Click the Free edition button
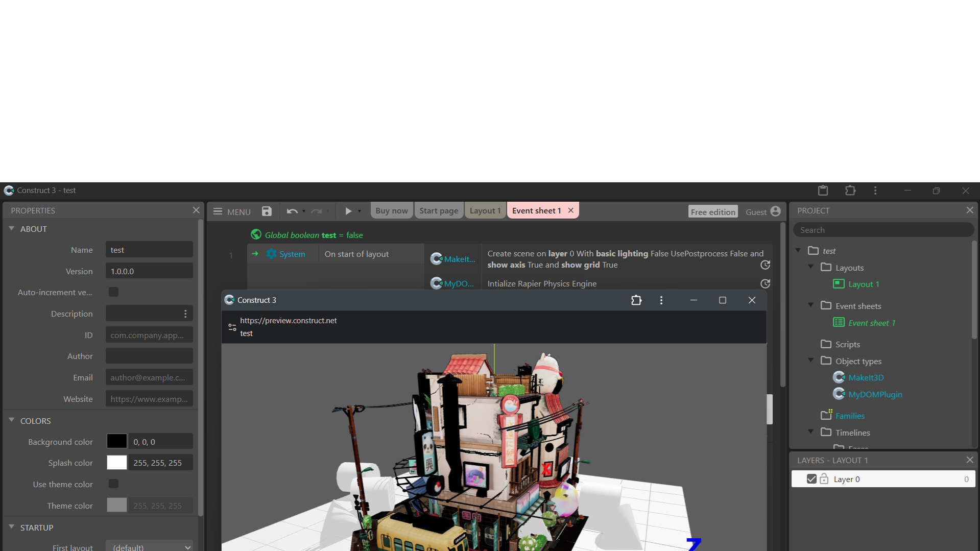 pyautogui.click(x=713, y=212)
